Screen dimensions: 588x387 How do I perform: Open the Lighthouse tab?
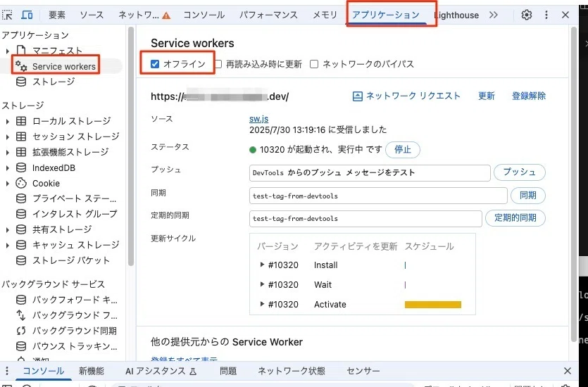click(458, 15)
